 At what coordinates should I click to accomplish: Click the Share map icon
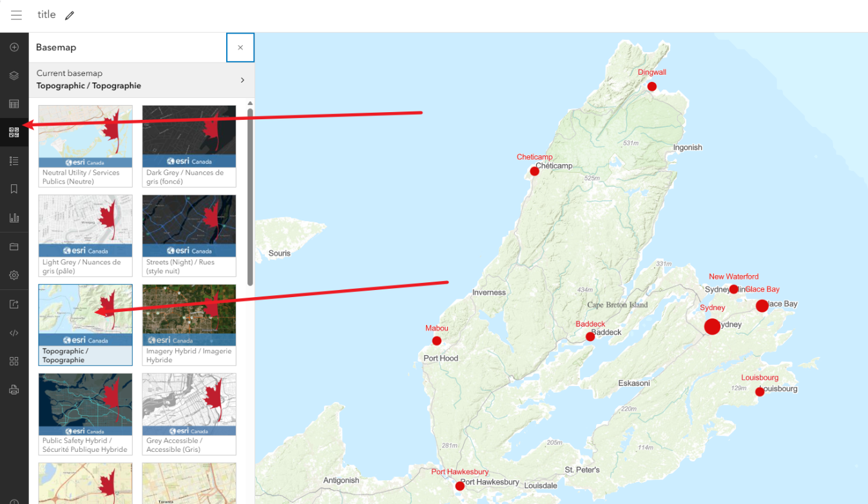[x=14, y=304]
